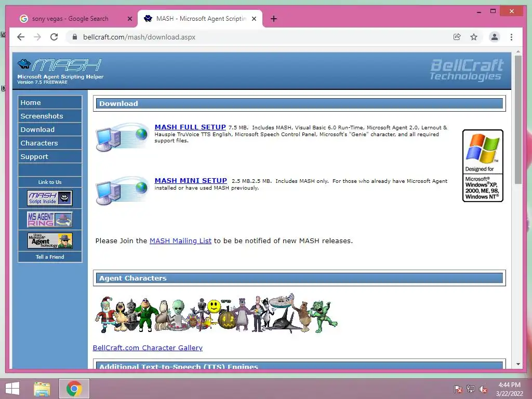Open Action Center flag tray icon
The image size is (532, 399).
coord(458,389)
